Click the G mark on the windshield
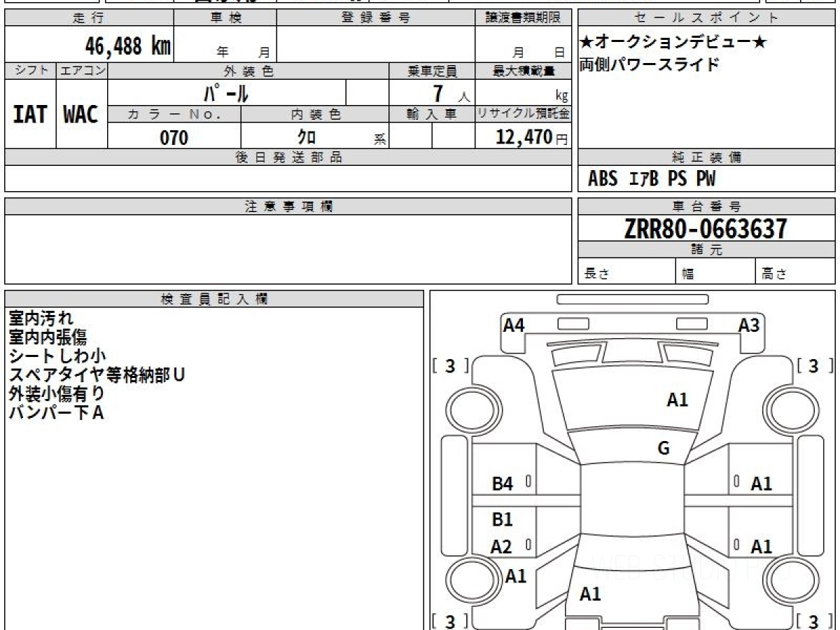The image size is (840, 630). tap(664, 449)
